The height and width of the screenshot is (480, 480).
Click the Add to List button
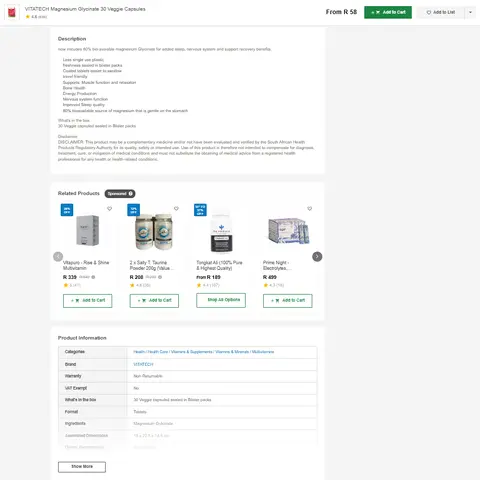(x=440, y=12)
